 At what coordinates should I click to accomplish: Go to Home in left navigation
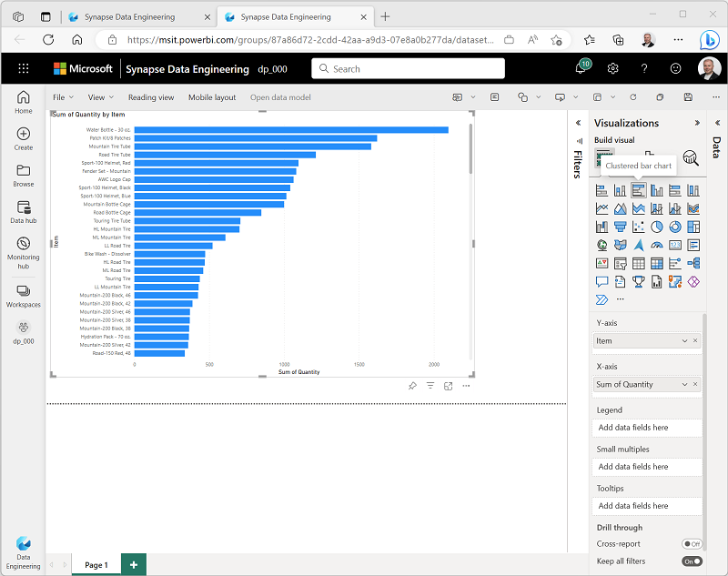pyautogui.click(x=24, y=102)
